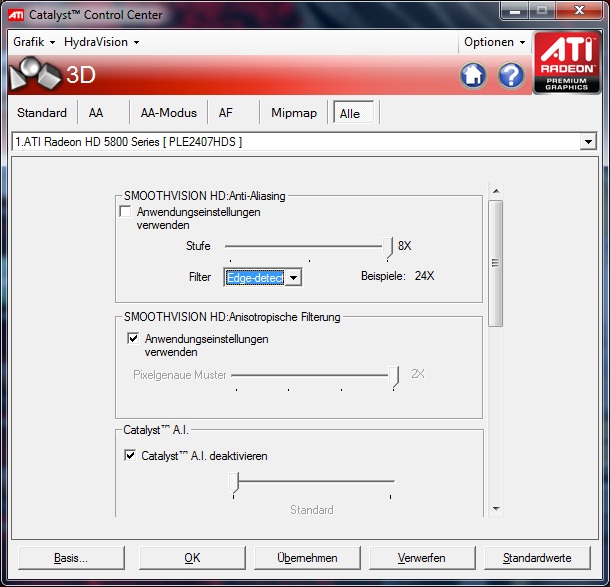The width and height of the screenshot is (610, 587).
Task: Open the Grafik menu
Action: (x=34, y=42)
